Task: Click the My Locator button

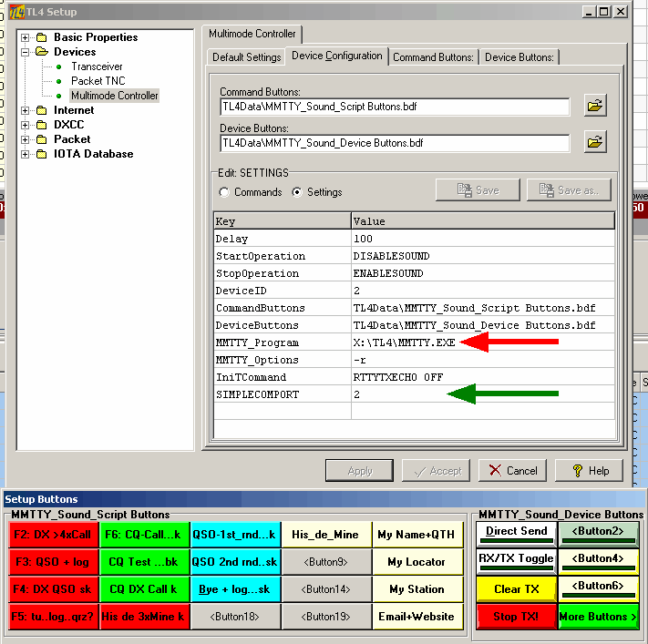Action: [x=417, y=562]
